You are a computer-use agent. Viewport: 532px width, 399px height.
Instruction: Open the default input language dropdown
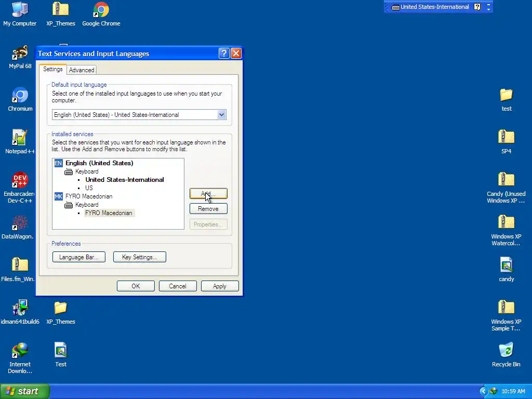(221, 115)
